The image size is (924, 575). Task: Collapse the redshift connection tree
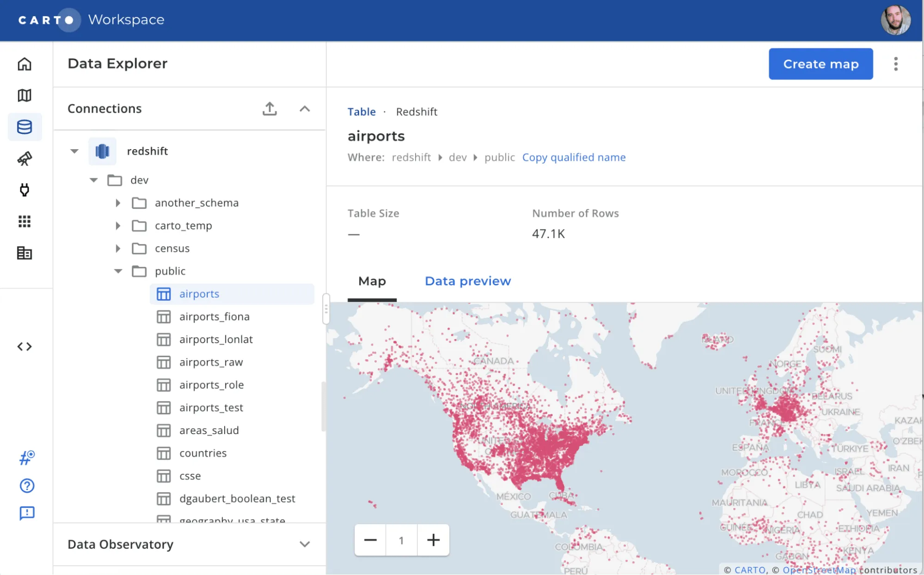tap(74, 151)
